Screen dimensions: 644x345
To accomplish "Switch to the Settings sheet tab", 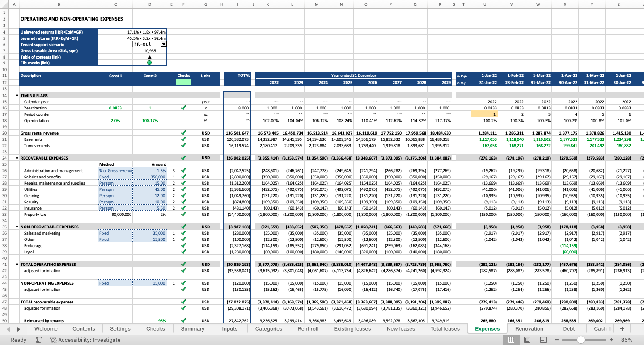I will tap(120, 329).
